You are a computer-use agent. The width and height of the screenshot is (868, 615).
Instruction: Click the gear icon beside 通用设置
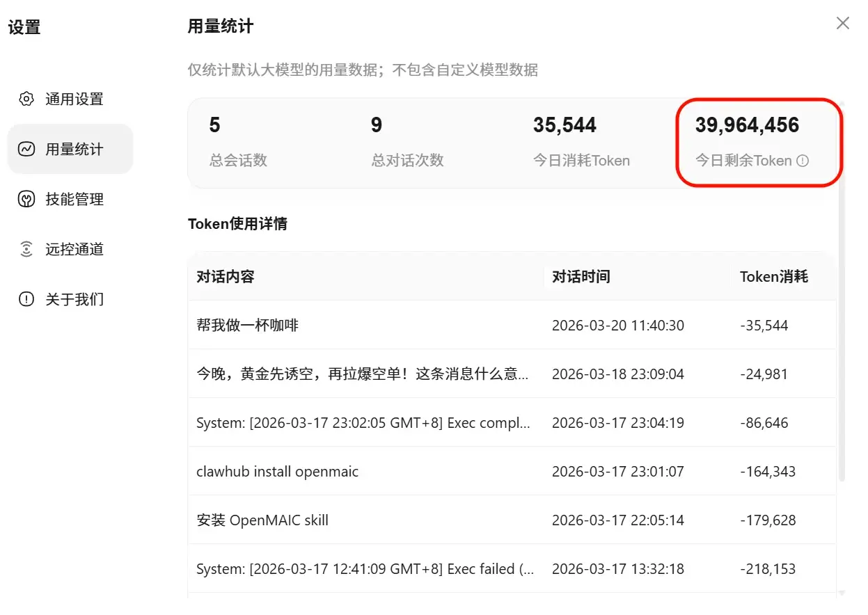click(26, 99)
